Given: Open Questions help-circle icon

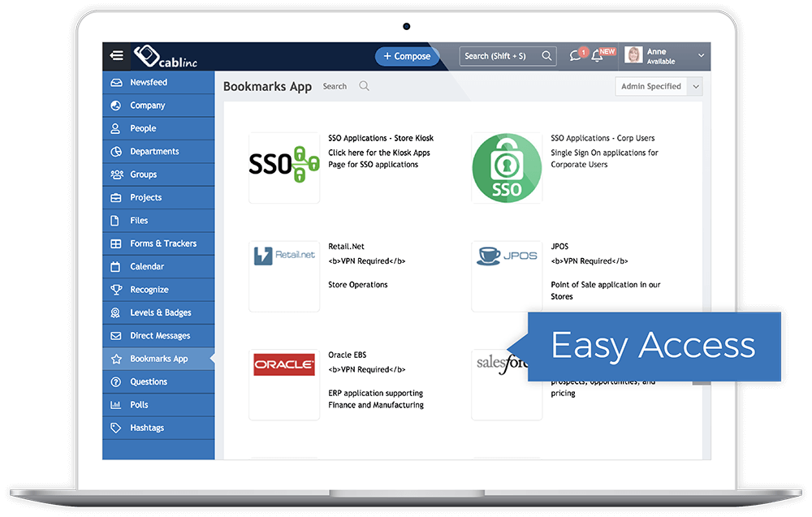Looking at the screenshot, I should (x=116, y=382).
